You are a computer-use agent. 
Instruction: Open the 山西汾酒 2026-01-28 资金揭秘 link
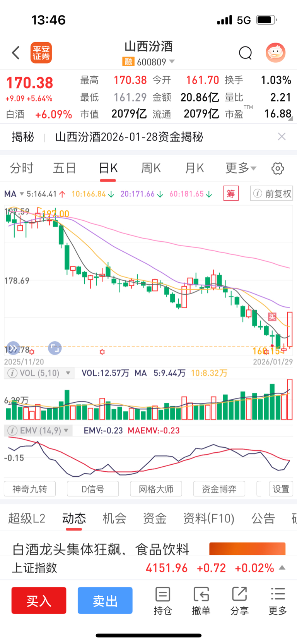129,137
